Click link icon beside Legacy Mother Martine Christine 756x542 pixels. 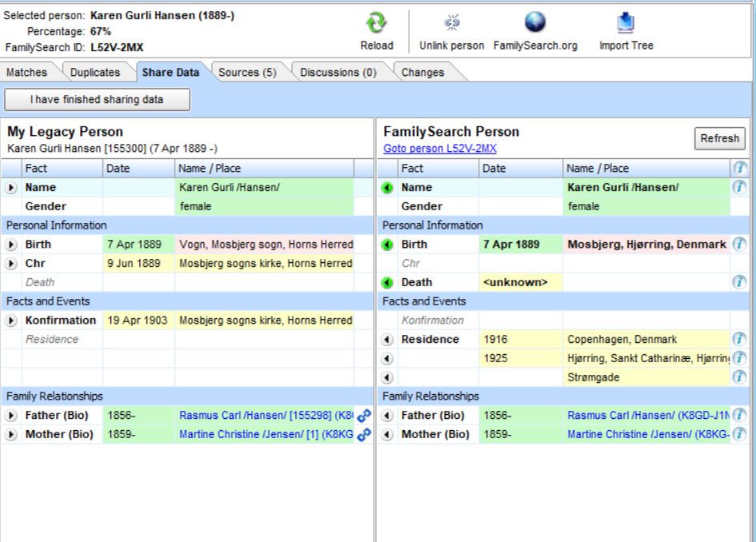[364, 435]
